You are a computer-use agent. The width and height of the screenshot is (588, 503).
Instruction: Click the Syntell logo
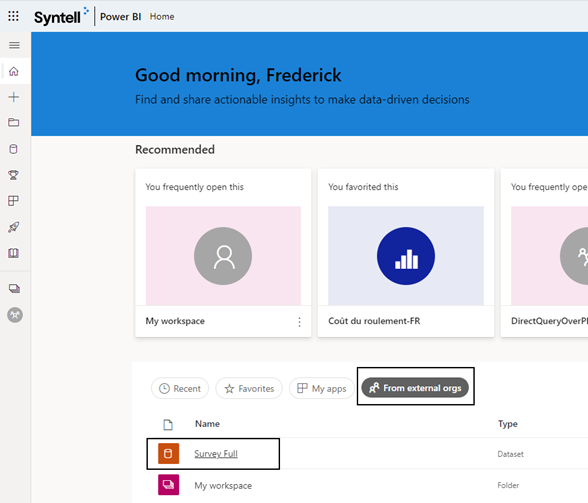pos(61,17)
